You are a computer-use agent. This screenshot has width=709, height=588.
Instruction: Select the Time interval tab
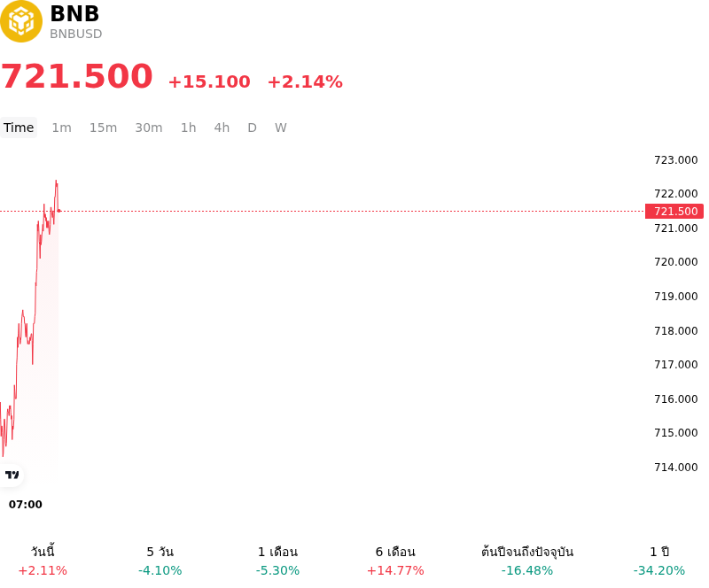coord(19,128)
